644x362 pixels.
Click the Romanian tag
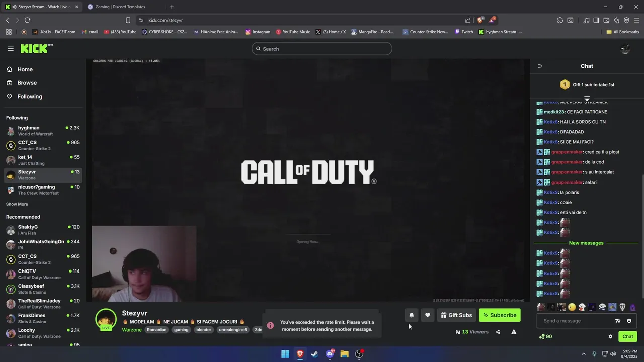(x=156, y=330)
